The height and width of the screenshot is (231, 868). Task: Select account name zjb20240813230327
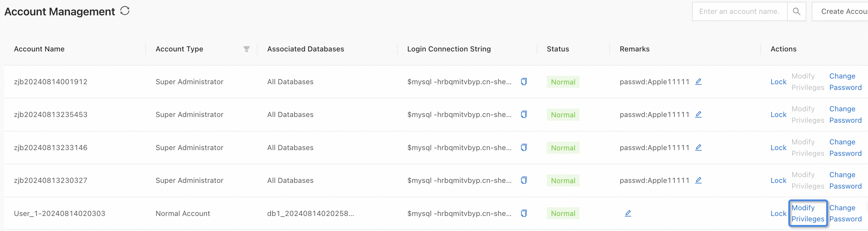pos(51,180)
